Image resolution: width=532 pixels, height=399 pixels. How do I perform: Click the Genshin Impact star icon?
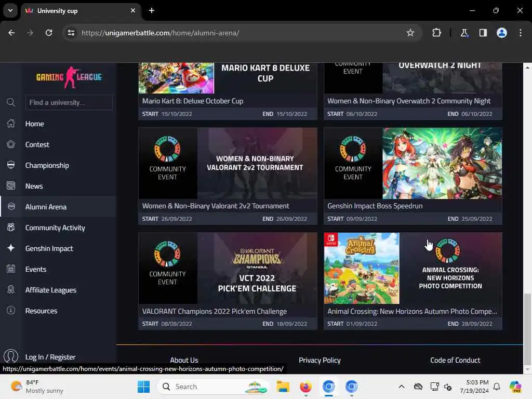[x=11, y=248]
